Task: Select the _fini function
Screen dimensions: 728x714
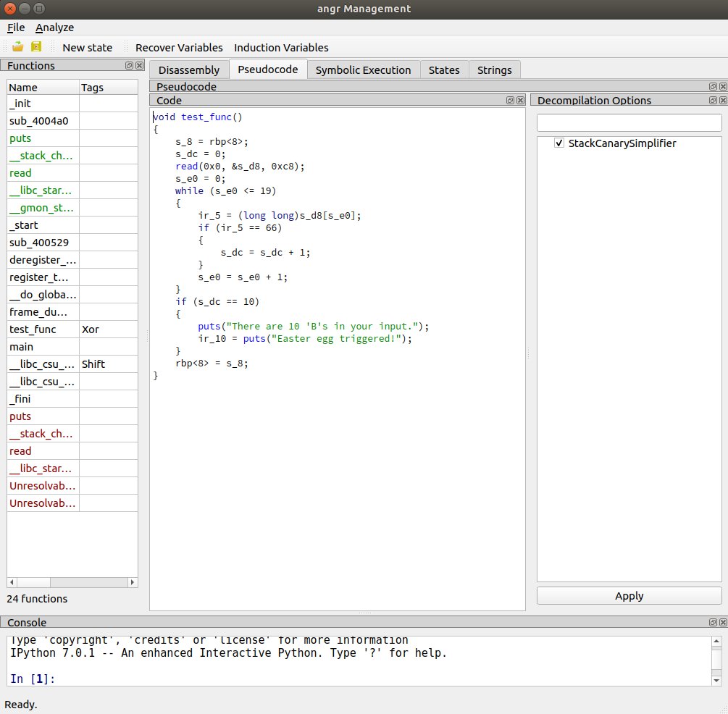Action: (x=72, y=399)
